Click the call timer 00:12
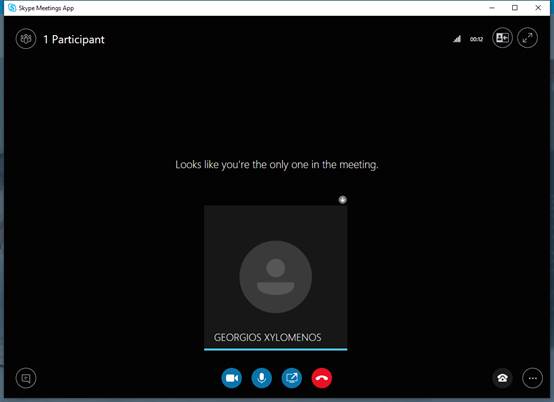 476,39
